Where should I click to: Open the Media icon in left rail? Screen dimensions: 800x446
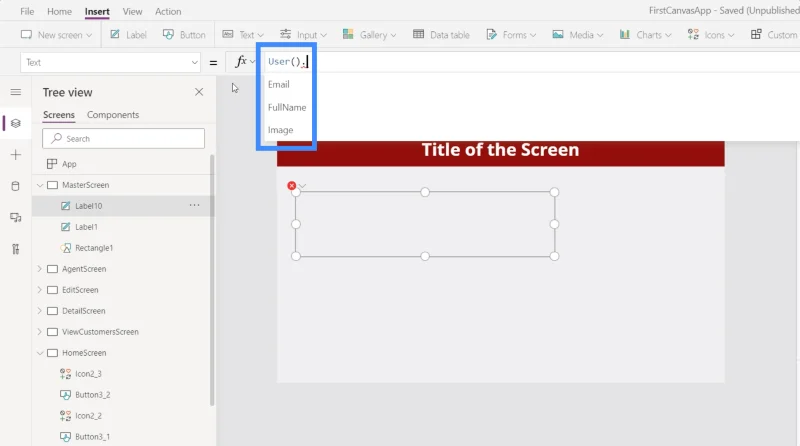[16, 218]
